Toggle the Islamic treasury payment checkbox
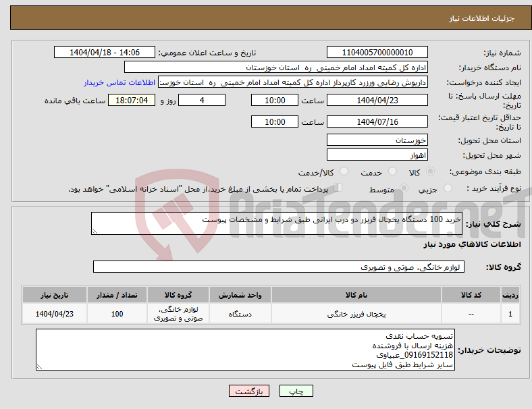532x409 pixels. click(338, 188)
